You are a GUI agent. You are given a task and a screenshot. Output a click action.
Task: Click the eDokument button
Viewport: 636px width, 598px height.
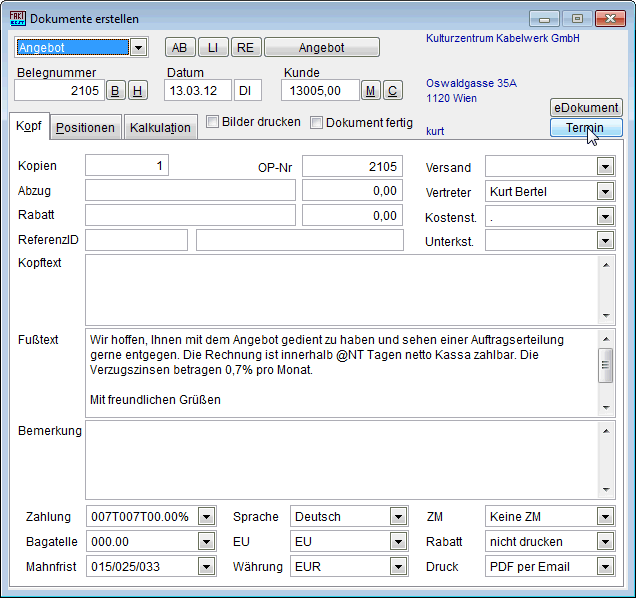586,108
